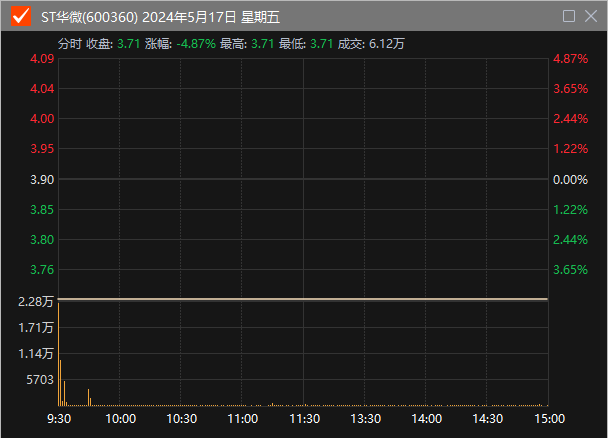The width and height of the screenshot is (608, 438).
Task: Click the 15:00 time axis label
Action: (549, 419)
